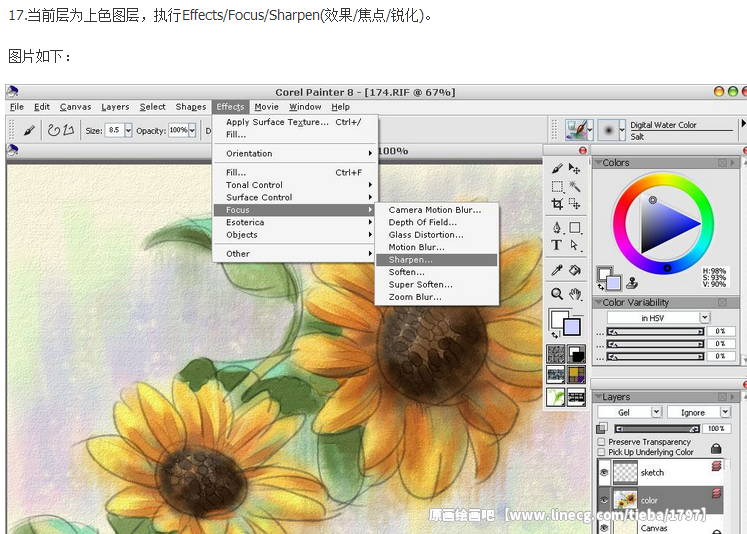Click the color layer stack icon
This screenshot has width=747, height=534.
pyautogui.click(x=716, y=494)
